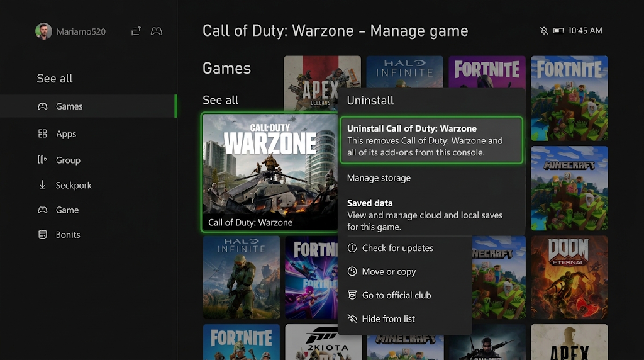This screenshot has height=360, width=644.
Task: Open the Apex Legends tile in top row
Action: (322, 83)
